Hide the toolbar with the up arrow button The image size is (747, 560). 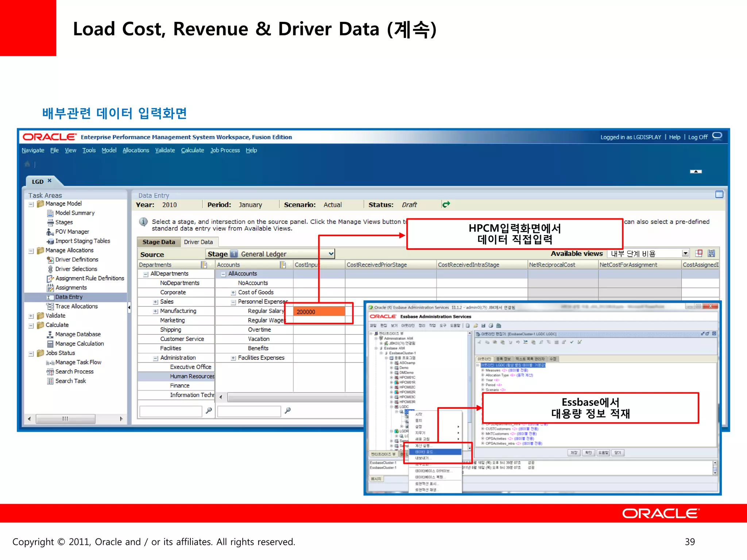pos(696,171)
